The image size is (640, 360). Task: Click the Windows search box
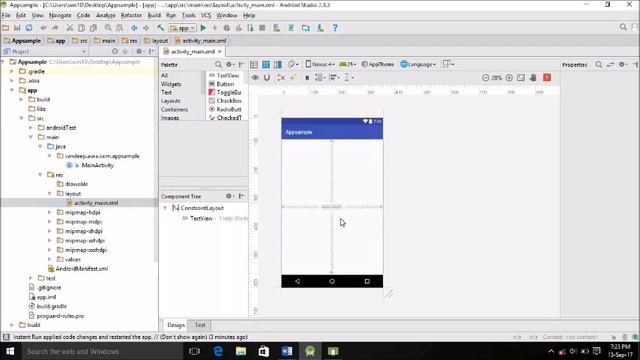(x=102, y=351)
